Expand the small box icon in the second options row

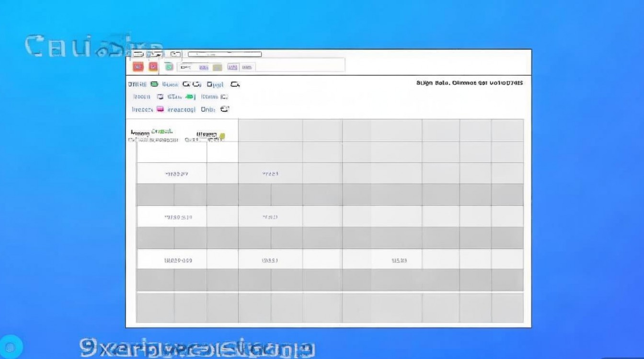160,97
